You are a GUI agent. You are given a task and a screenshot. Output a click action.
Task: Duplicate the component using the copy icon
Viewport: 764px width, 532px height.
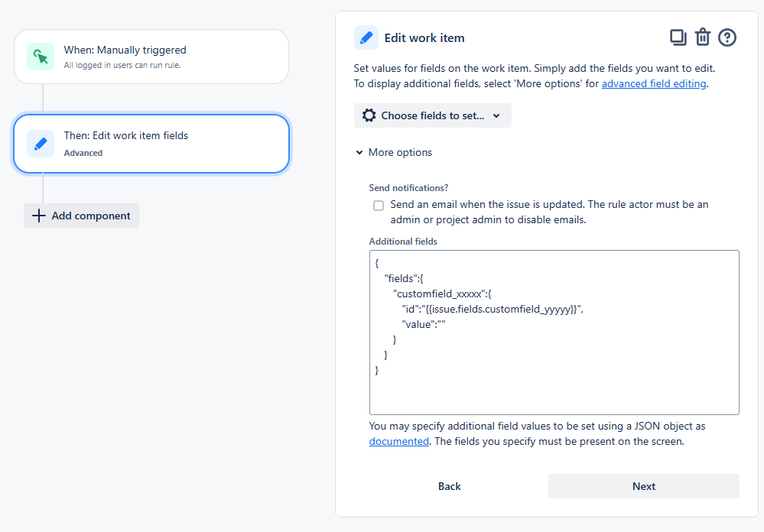coord(678,37)
